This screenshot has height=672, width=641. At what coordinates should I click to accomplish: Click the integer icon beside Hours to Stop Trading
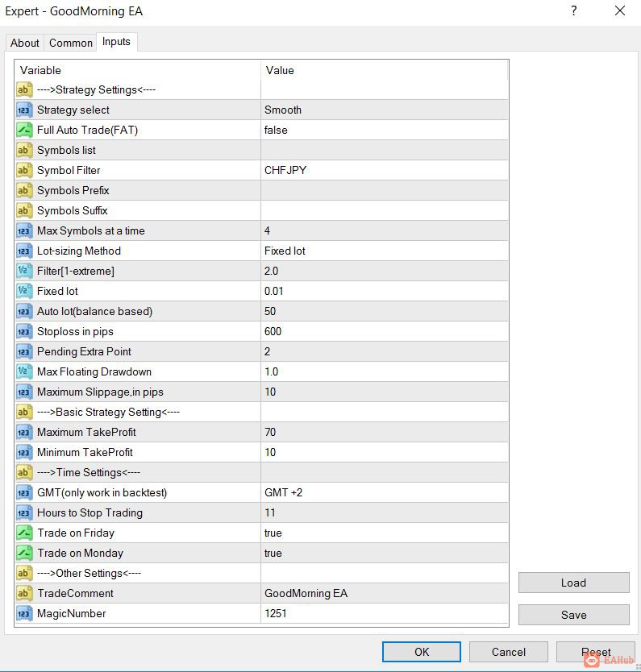pyautogui.click(x=24, y=512)
